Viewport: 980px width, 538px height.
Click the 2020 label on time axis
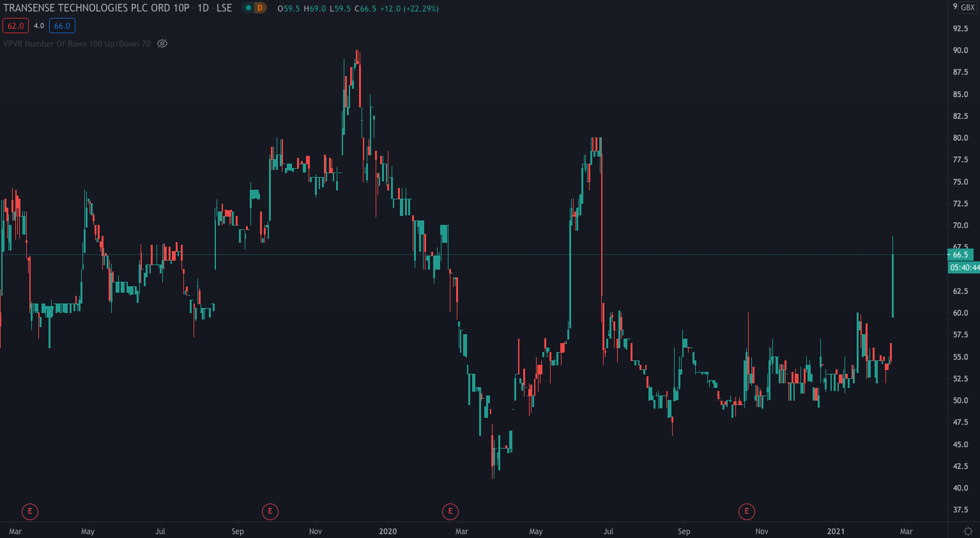pos(388,531)
